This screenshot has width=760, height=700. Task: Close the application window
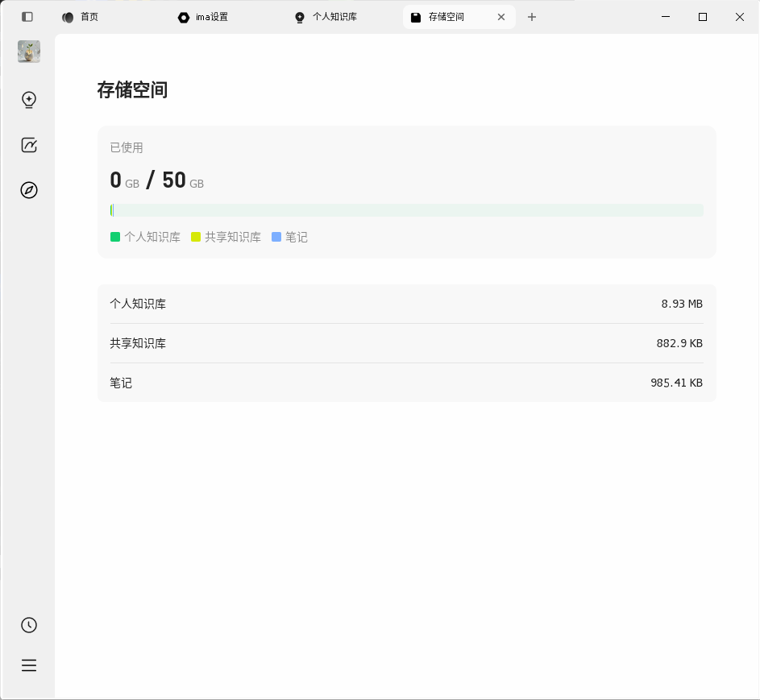740,17
